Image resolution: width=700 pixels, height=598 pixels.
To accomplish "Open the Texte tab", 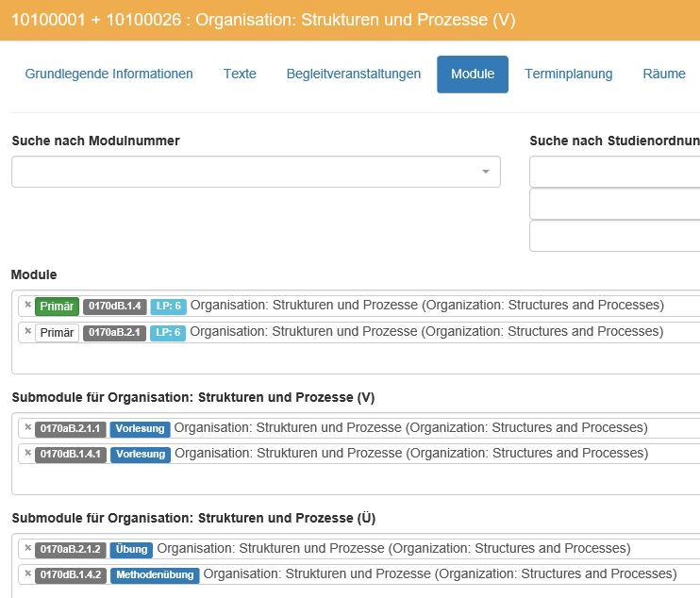I will tap(240, 74).
